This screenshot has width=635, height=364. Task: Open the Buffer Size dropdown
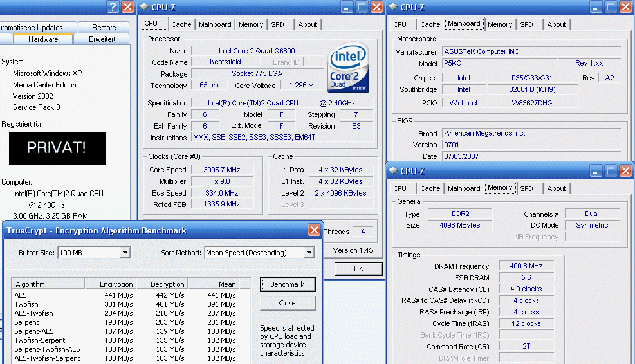(x=125, y=253)
